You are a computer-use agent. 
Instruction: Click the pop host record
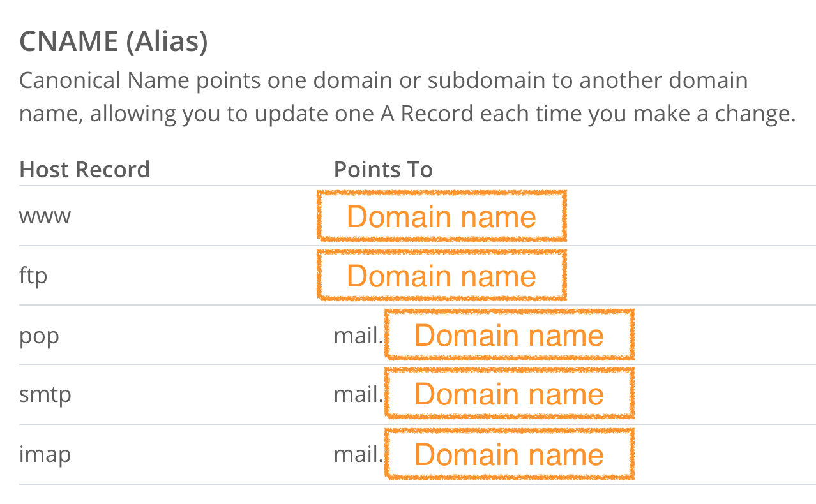click(x=40, y=337)
